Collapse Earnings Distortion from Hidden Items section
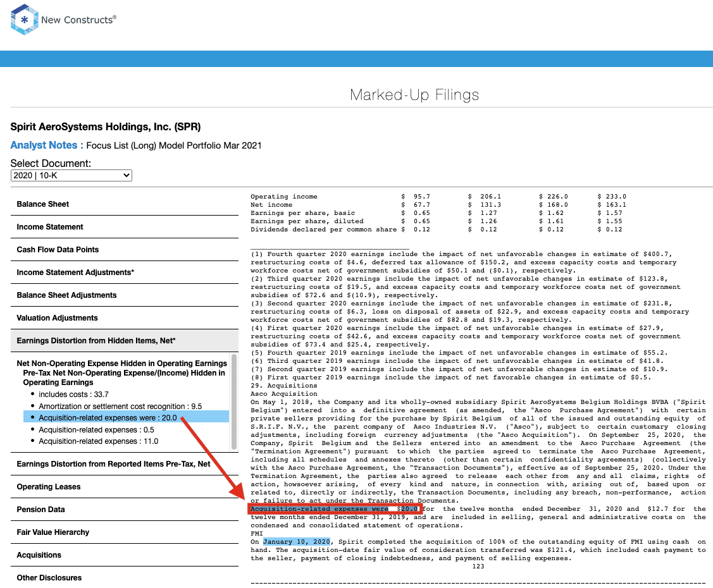This screenshot has width=713, height=588. point(124,340)
